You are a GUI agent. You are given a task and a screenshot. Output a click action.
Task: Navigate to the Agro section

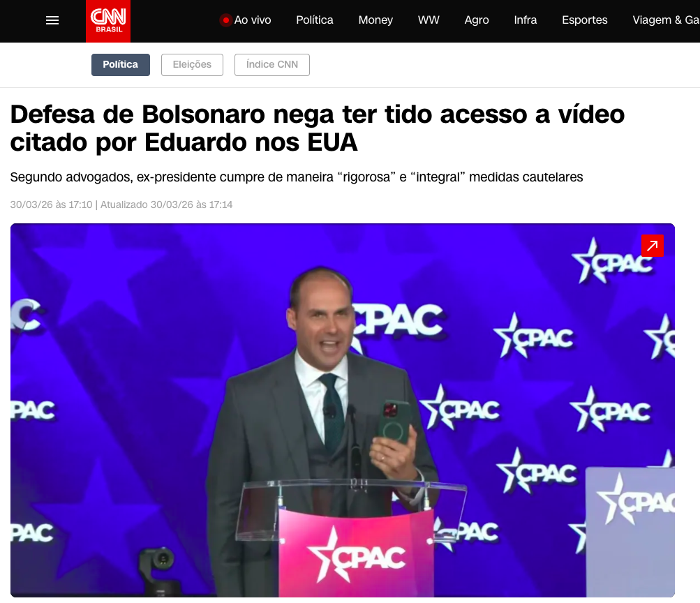click(477, 20)
